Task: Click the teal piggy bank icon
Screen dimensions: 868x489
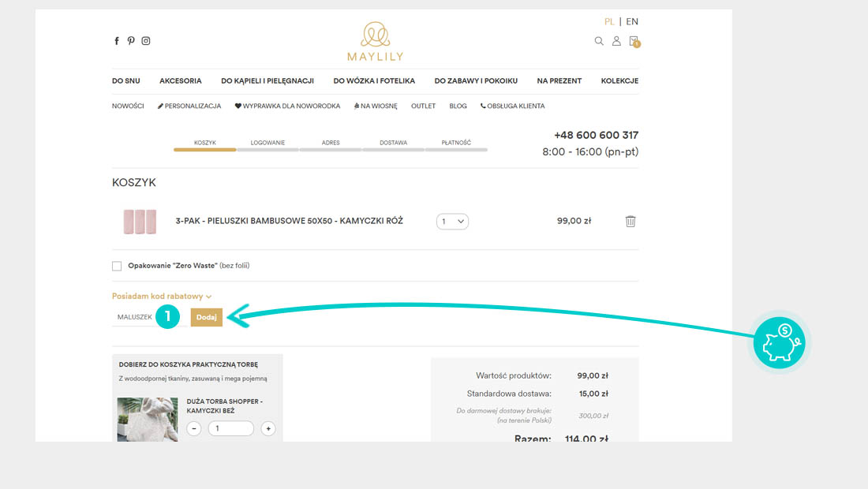Action: point(779,343)
